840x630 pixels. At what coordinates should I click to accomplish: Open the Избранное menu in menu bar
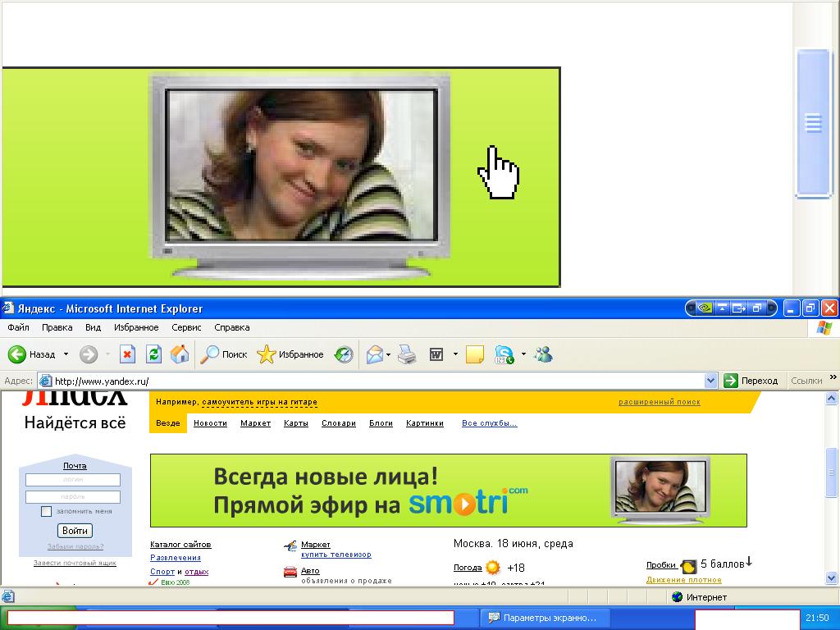coord(136,327)
